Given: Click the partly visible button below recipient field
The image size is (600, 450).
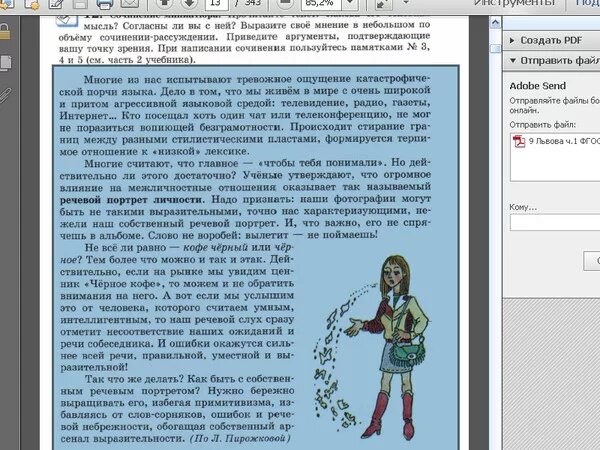Looking at the screenshot, I should (592, 261).
